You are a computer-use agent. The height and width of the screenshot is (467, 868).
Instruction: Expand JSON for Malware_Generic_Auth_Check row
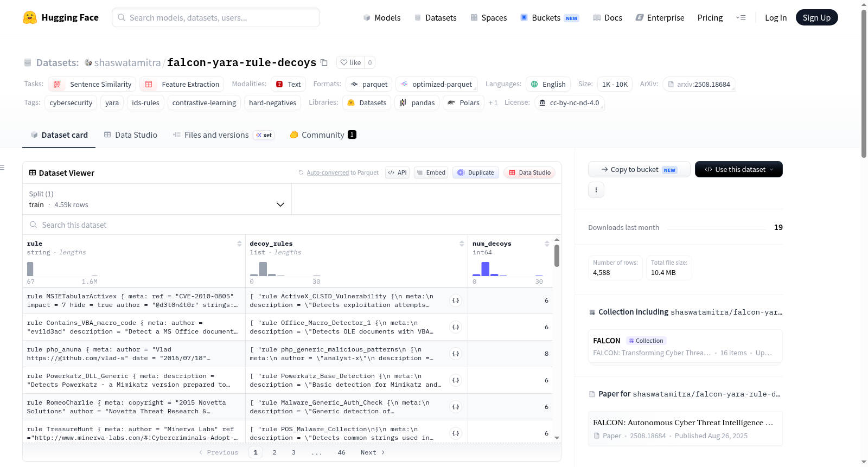pos(456,407)
